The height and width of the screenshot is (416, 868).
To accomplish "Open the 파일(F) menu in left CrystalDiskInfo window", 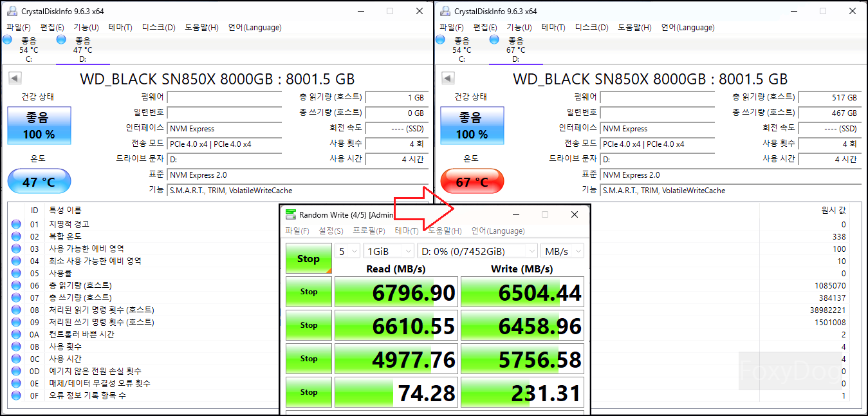I will [19, 28].
